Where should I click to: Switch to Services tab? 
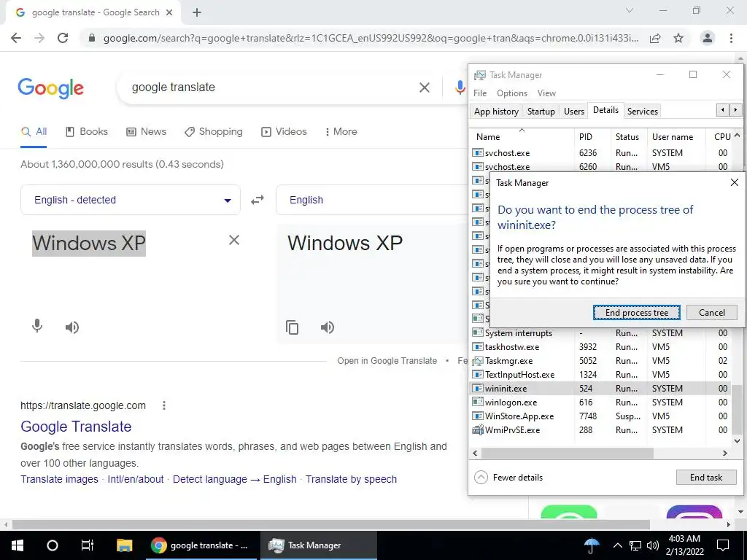(x=642, y=112)
